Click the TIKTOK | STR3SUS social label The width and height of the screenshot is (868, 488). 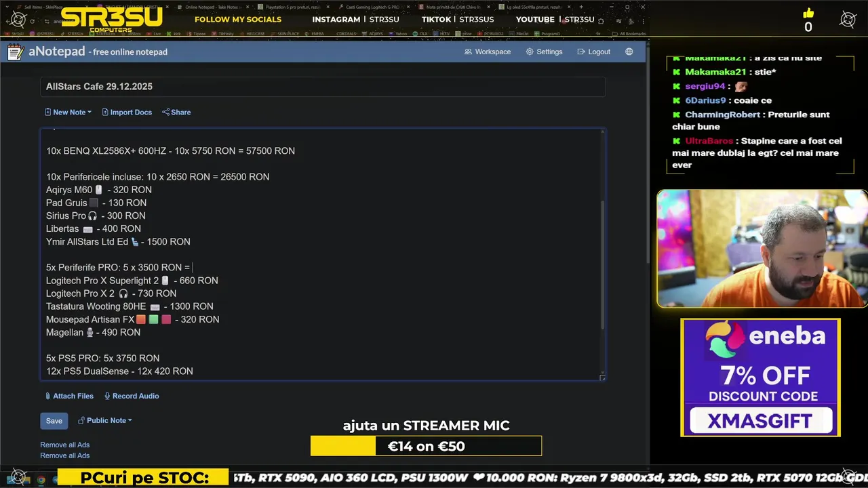coord(458,19)
